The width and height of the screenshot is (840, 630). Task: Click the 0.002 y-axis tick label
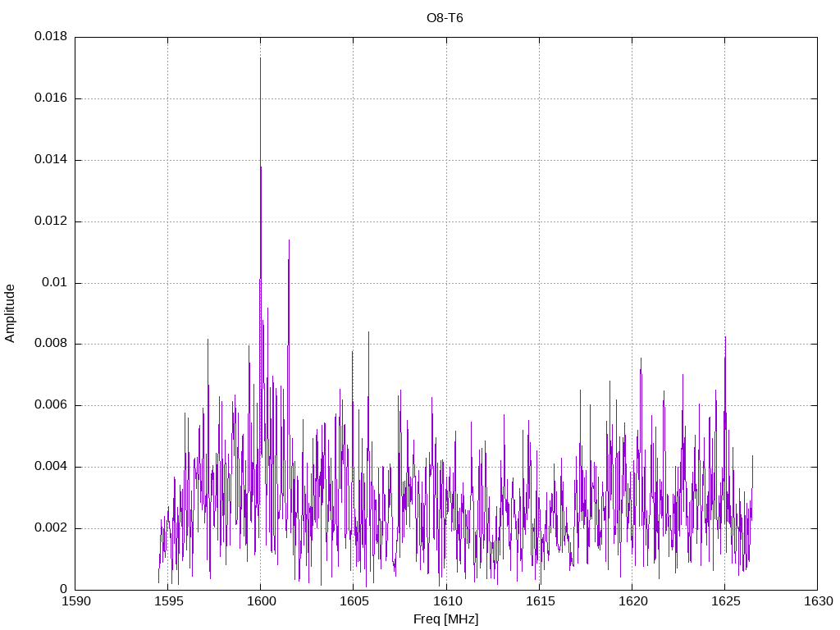[x=51, y=528]
